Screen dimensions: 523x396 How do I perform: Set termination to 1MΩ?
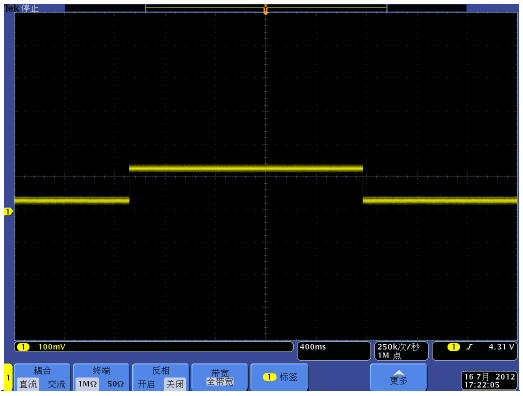87,384
